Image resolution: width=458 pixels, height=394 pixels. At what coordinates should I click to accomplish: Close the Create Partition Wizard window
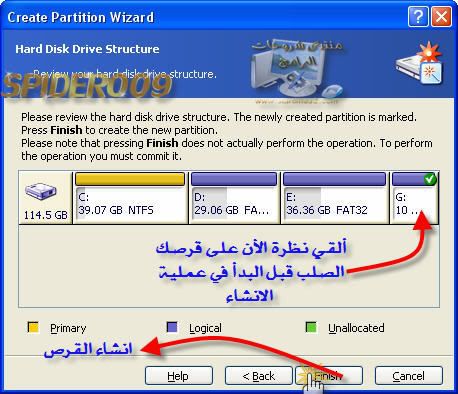pos(442,16)
